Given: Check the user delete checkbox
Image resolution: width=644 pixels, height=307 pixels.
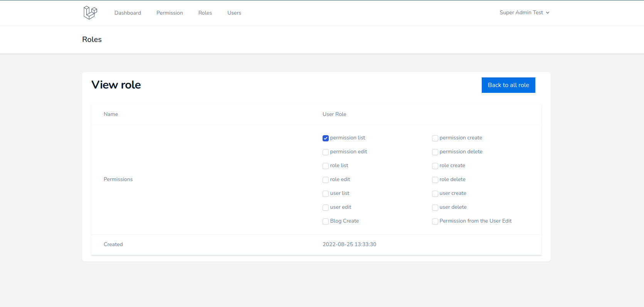Looking at the screenshot, I should [x=435, y=208].
